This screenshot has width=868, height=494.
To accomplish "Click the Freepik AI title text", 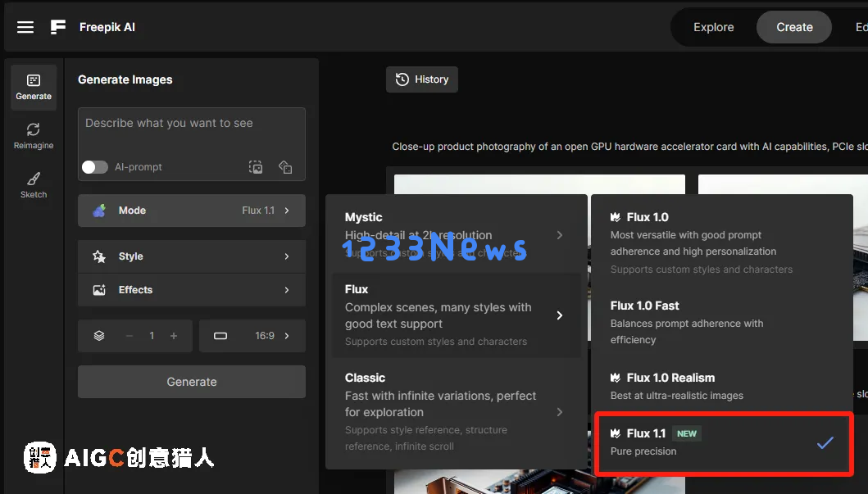I will [107, 27].
